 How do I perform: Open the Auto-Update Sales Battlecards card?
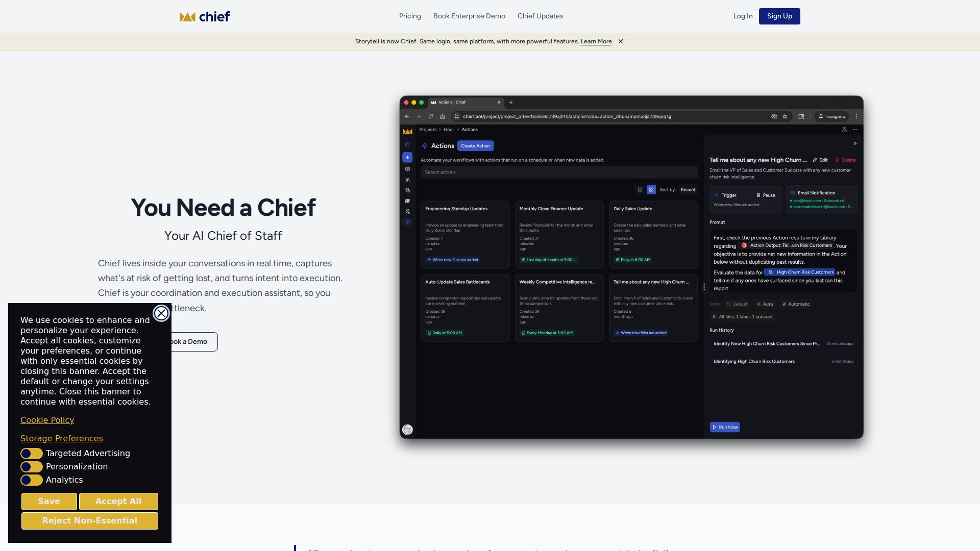(x=465, y=308)
